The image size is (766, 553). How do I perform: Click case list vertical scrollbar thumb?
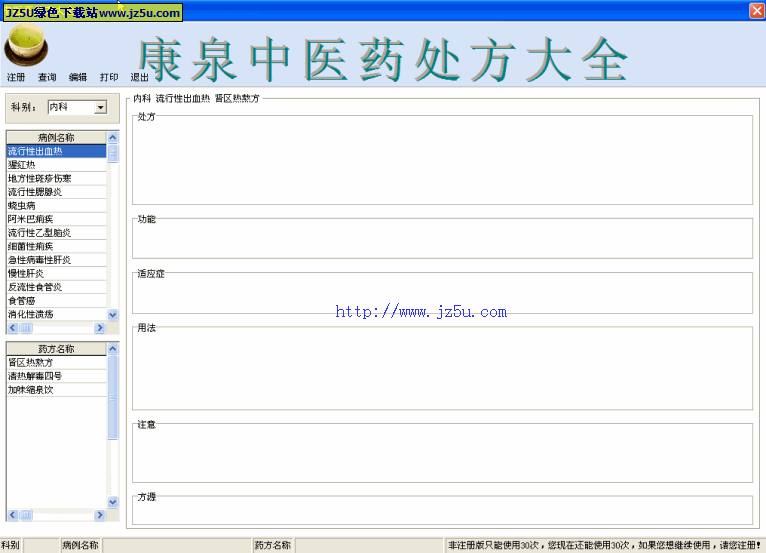[113, 153]
